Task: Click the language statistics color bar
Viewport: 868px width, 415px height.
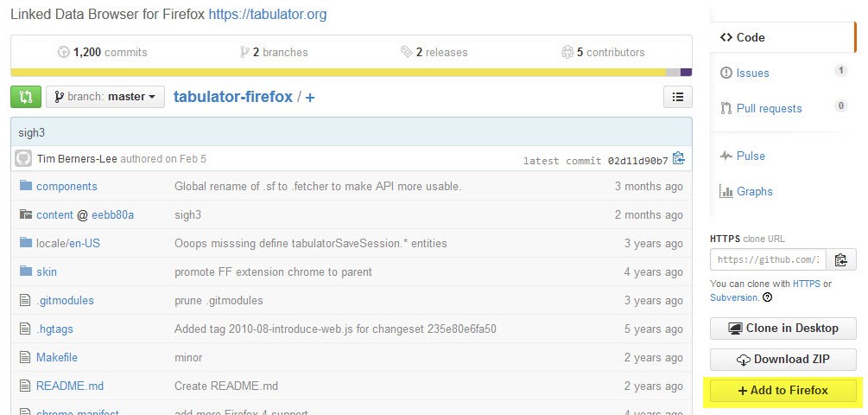Action: 351,72
